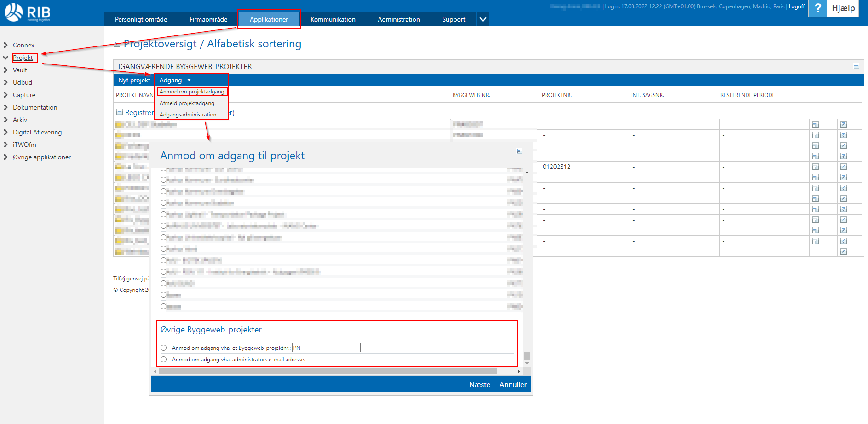
Task: Collapse Igangværende Byggeweb-projekter panel with minus icon
Action: (x=856, y=66)
